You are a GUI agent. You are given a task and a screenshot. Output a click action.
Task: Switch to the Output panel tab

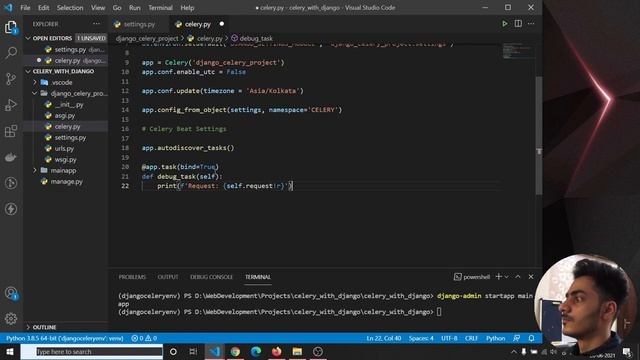168,277
